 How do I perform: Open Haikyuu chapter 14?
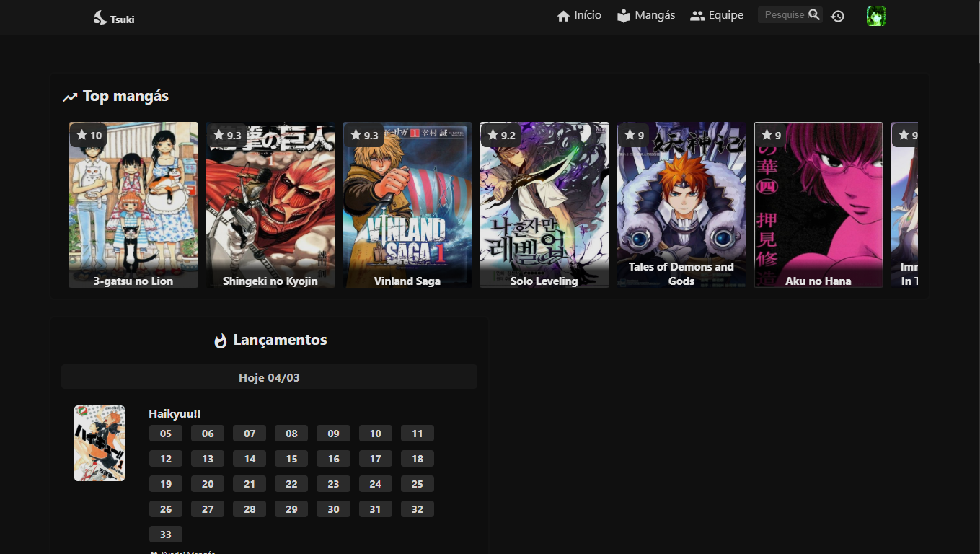250,459
